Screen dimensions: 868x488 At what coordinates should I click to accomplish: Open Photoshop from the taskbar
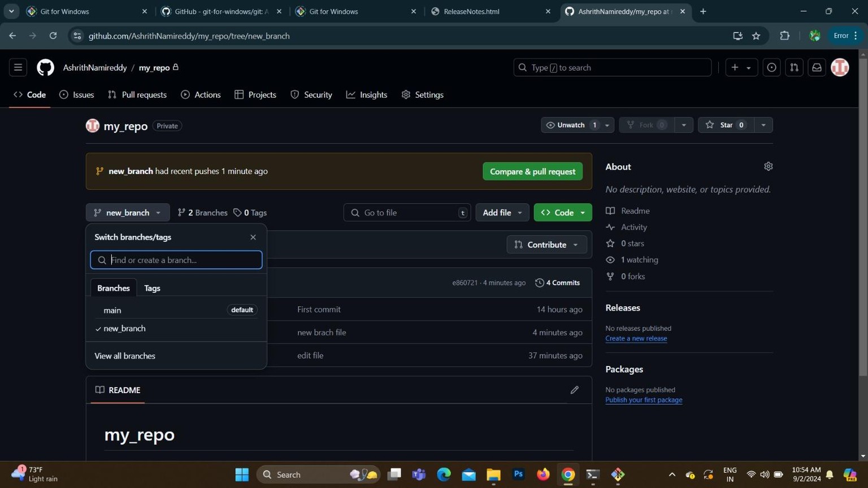click(x=518, y=474)
